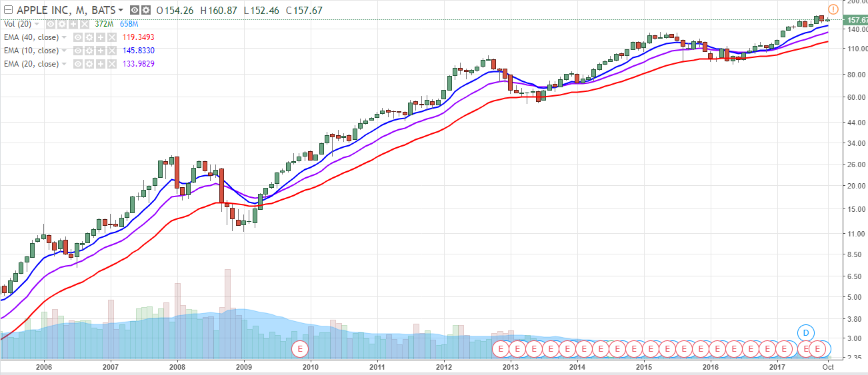The height and width of the screenshot is (375, 868).
Task: Expand the EMA (40, close) dropdown arrow
Action: (x=64, y=37)
